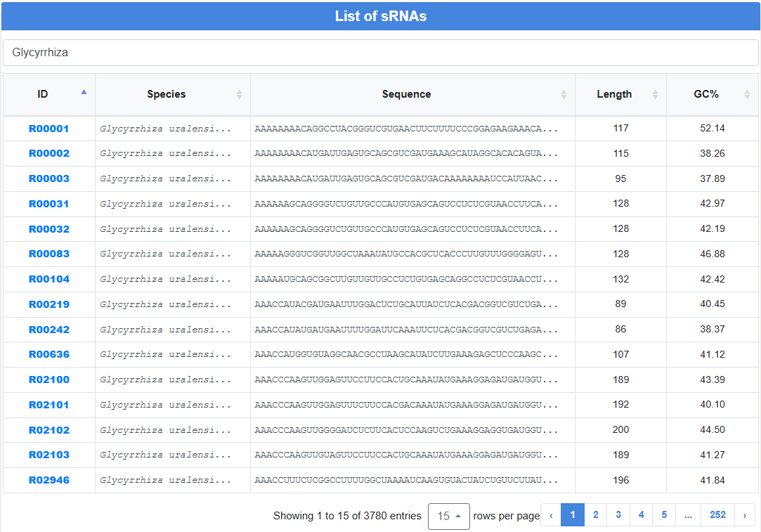Open sRNA entry R00219

point(49,304)
